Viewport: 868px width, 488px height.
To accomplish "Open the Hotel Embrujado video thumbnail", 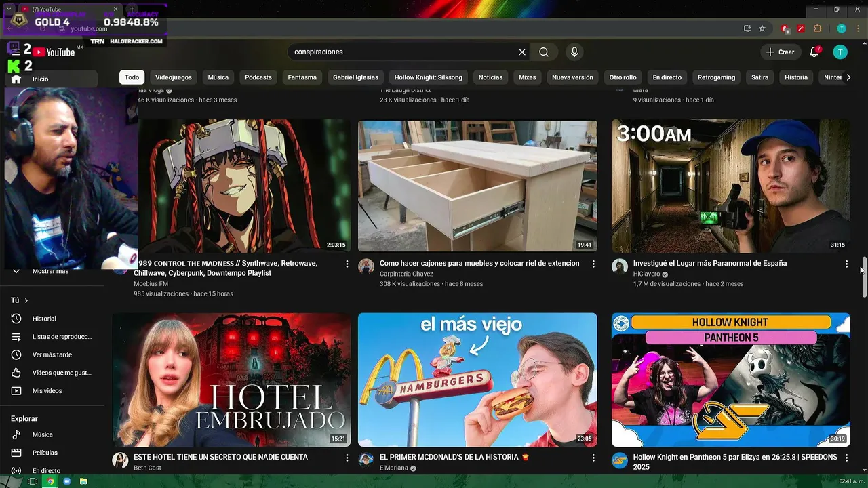I will [x=232, y=380].
